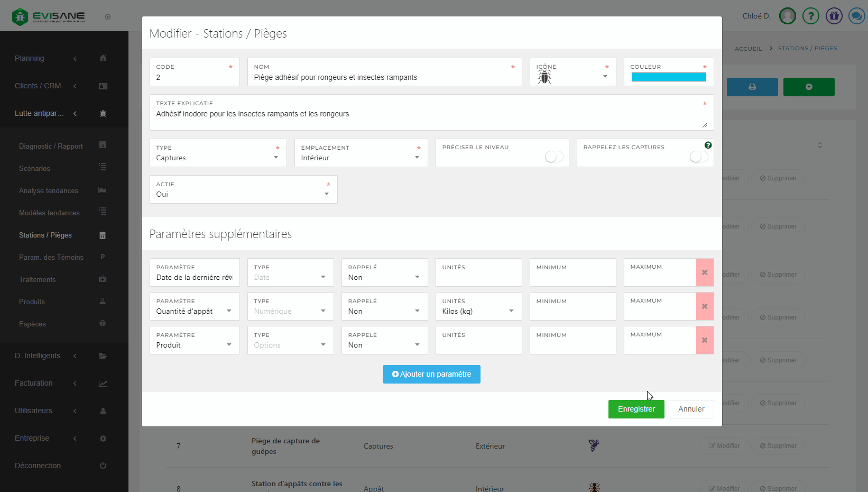
Task: Open the chat bubbles icon
Action: 856,16
